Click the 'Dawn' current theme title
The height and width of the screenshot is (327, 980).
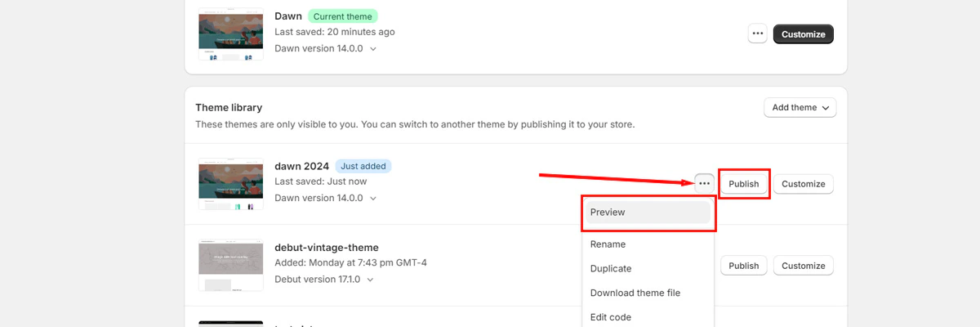(288, 16)
